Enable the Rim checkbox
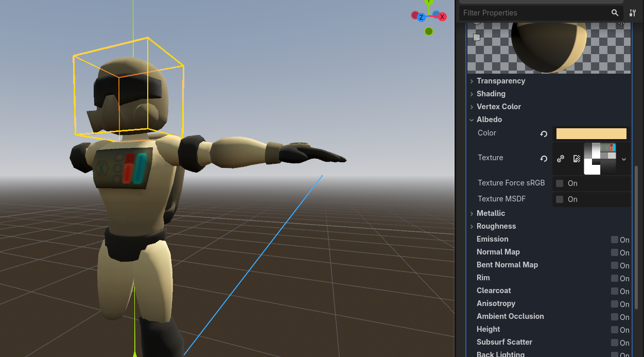Image resolution: width=644 pixels, height=357 pixels. (x=614, y=278)
